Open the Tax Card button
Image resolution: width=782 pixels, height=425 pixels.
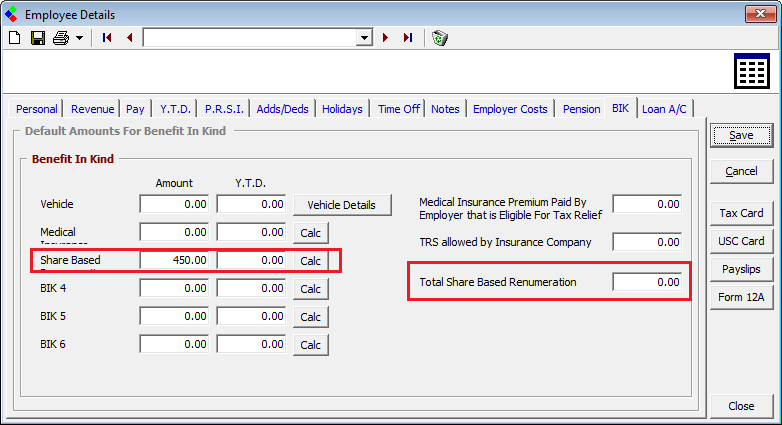tap(741, 213)
